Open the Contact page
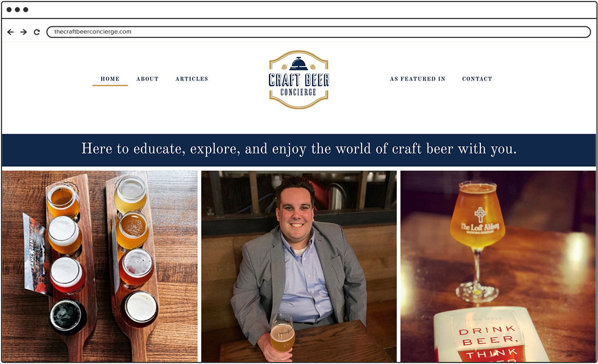This screenshot has width=598, height=364. [477, 79]
